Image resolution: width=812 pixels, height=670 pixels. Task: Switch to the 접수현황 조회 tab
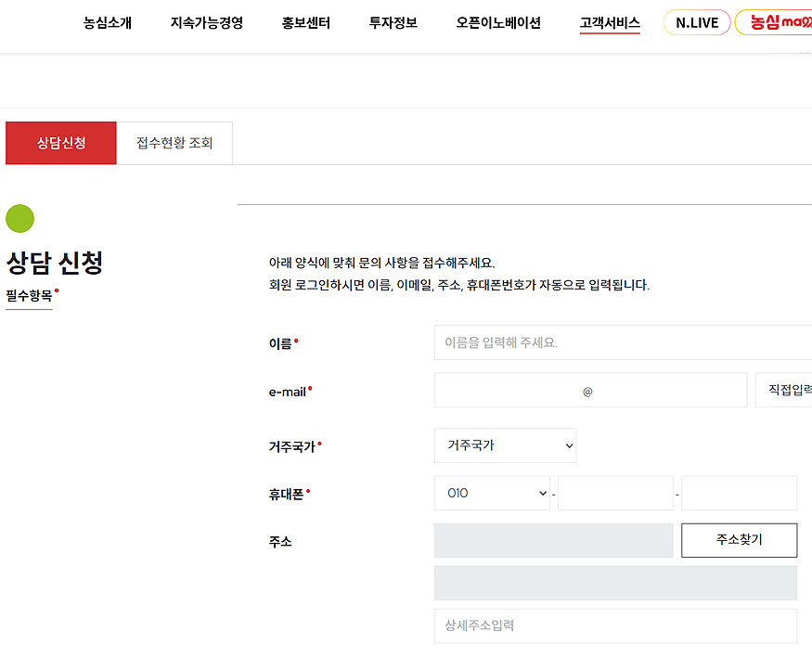coord(174,143)
